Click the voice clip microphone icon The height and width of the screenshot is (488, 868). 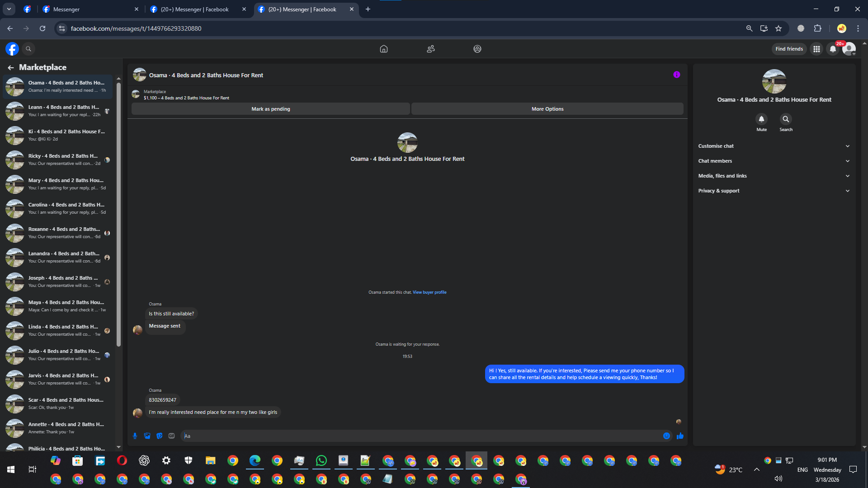[135, 436]
